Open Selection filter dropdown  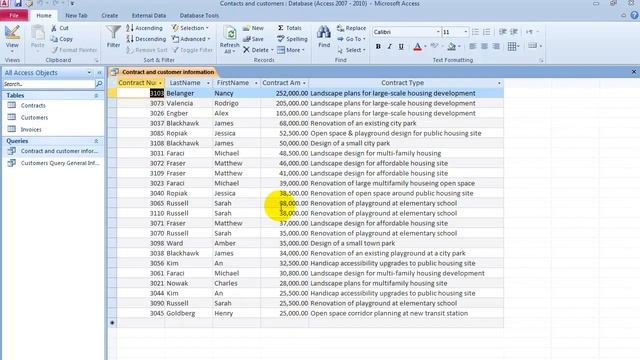click(190, 28)
